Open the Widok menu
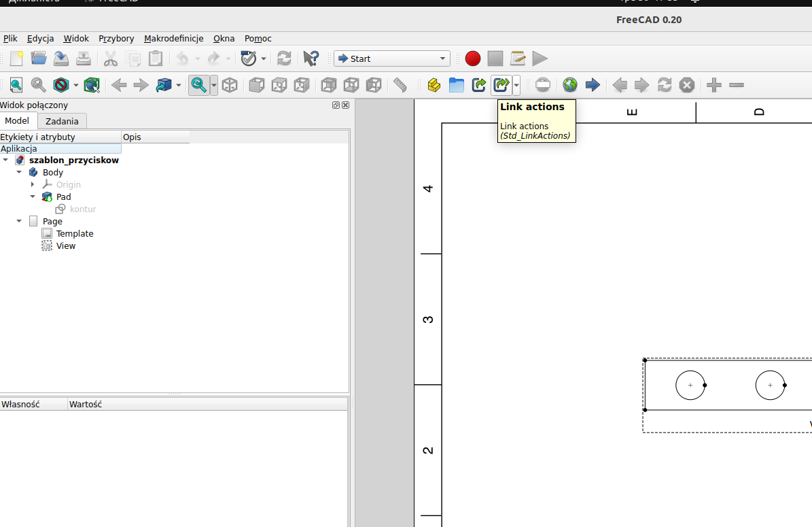Viewport: 812px width, 527px height. pos(75,38)
